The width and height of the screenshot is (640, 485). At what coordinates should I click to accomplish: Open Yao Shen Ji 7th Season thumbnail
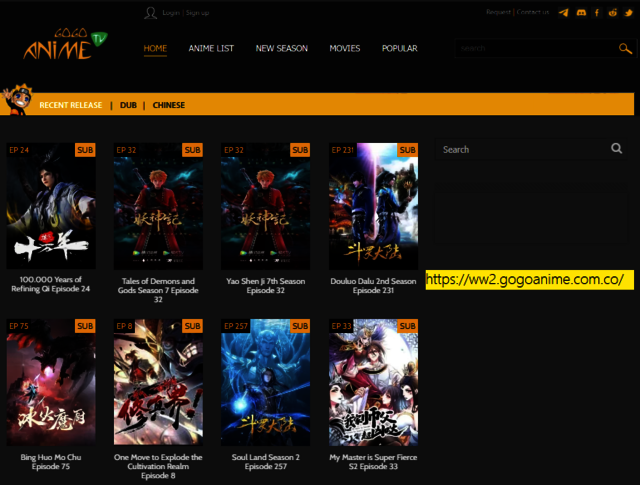[266, 206]
